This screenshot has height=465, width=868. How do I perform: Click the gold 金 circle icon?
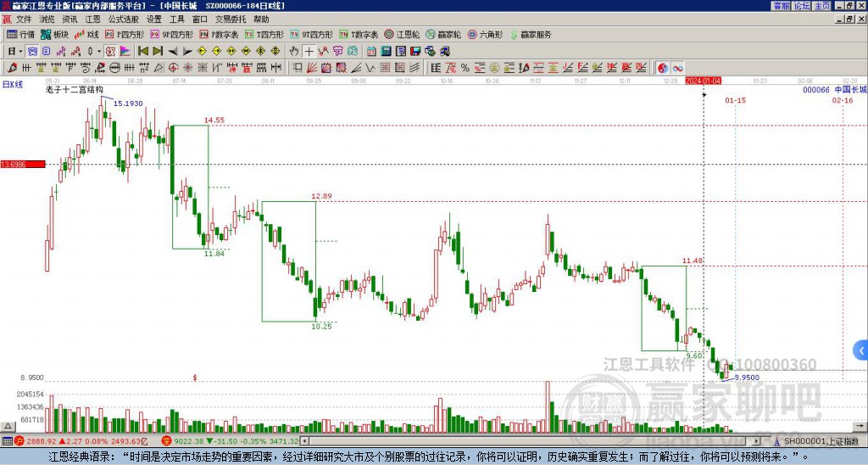click(494, 68)
